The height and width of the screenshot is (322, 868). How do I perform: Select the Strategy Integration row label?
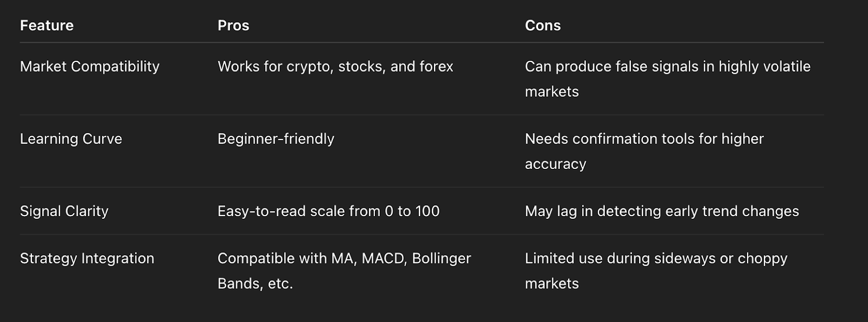click(87, 258)
